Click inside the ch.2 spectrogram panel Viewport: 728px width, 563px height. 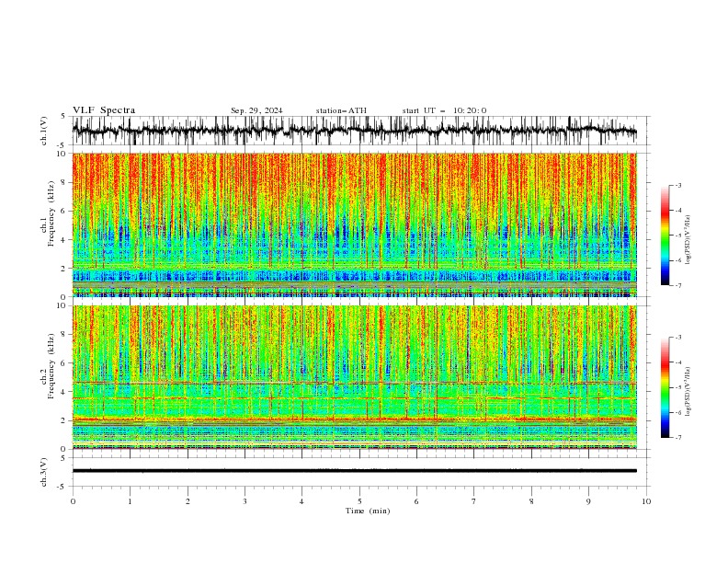pos(354,377)
